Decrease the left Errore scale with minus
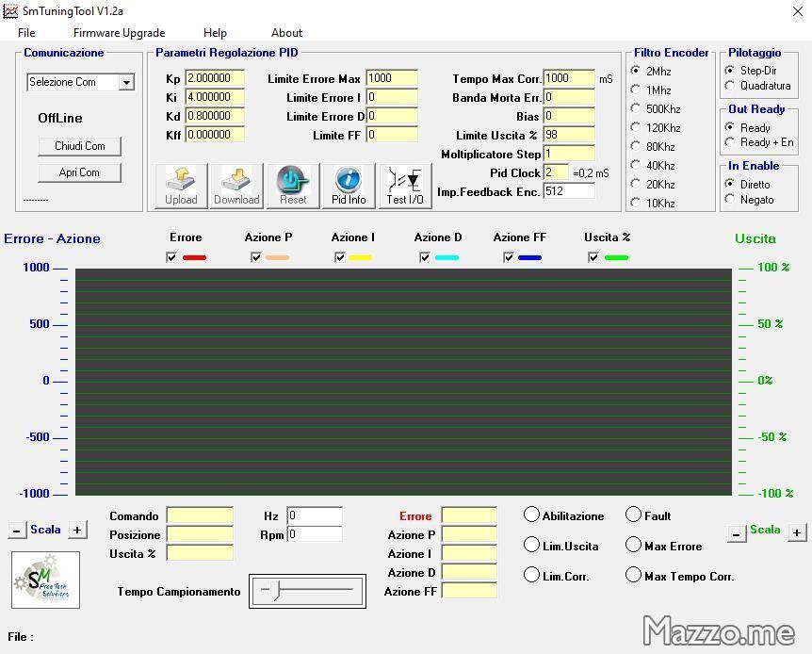Screen dimensions: 812x654 tap(17, 531)
